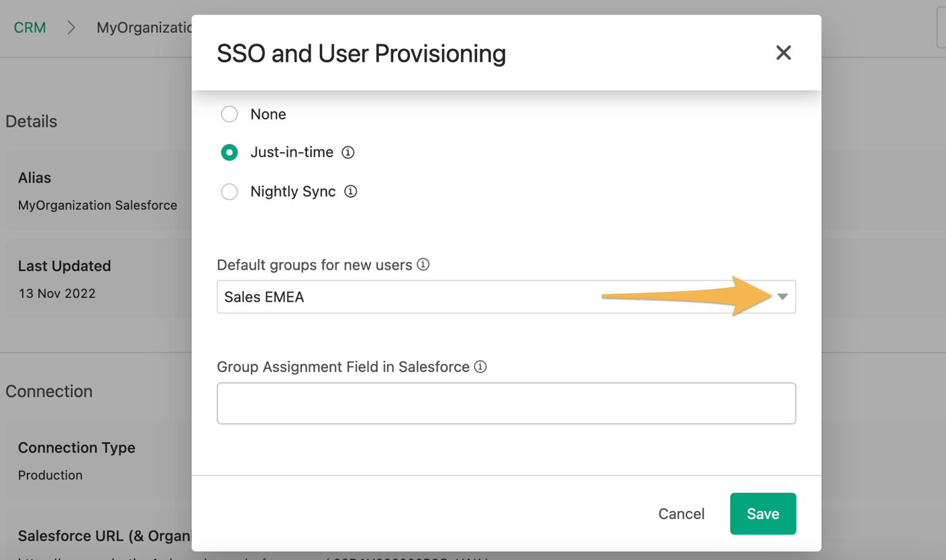Click the Production connection type value
The height and width of the screenshot is (560, 946).
point(50,475)
